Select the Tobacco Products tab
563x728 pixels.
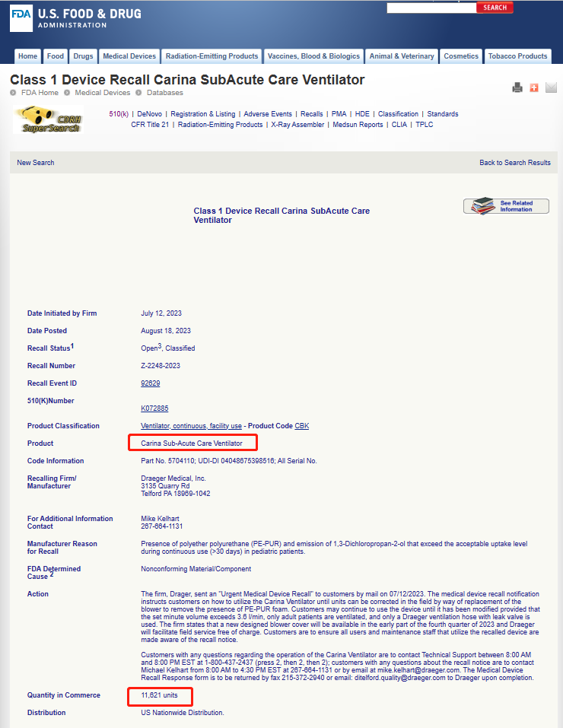coord(517,56)
